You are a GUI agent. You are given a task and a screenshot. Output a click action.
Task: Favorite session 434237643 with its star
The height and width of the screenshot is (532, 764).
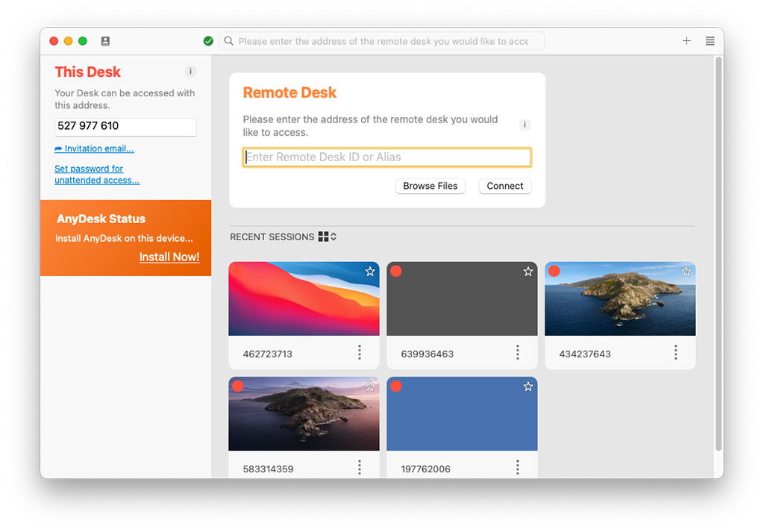(686, 272)
